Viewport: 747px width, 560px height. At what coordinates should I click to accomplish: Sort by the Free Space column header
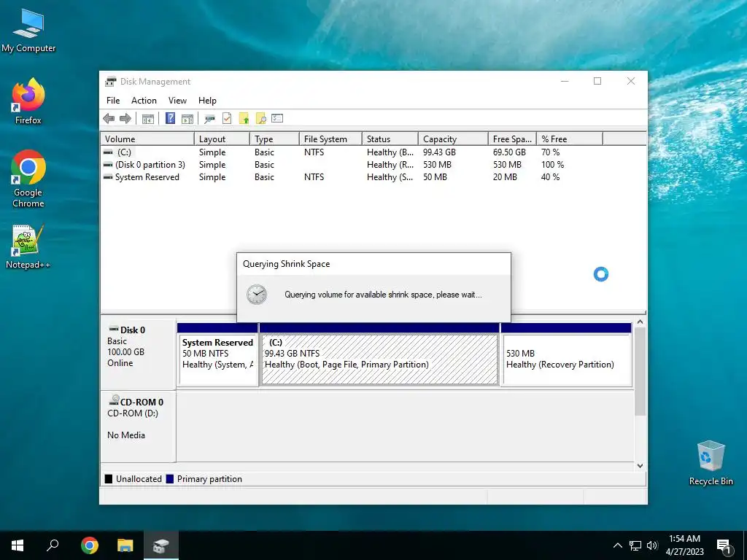coord(512,139)
